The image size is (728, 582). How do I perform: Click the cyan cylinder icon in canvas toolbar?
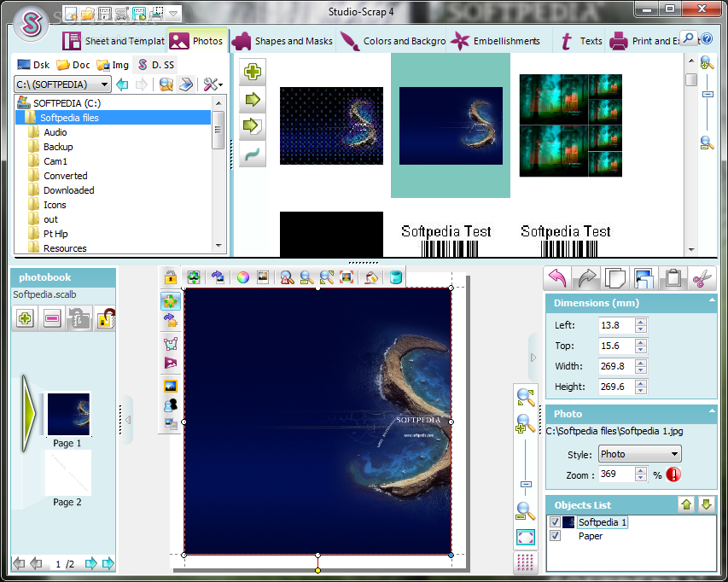pos(395,277)
